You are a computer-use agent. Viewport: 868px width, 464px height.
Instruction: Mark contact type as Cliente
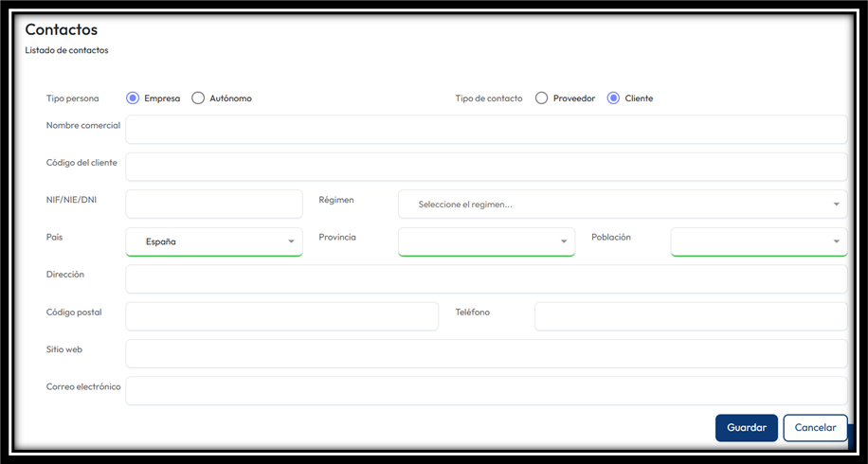(x=613, y=98)
